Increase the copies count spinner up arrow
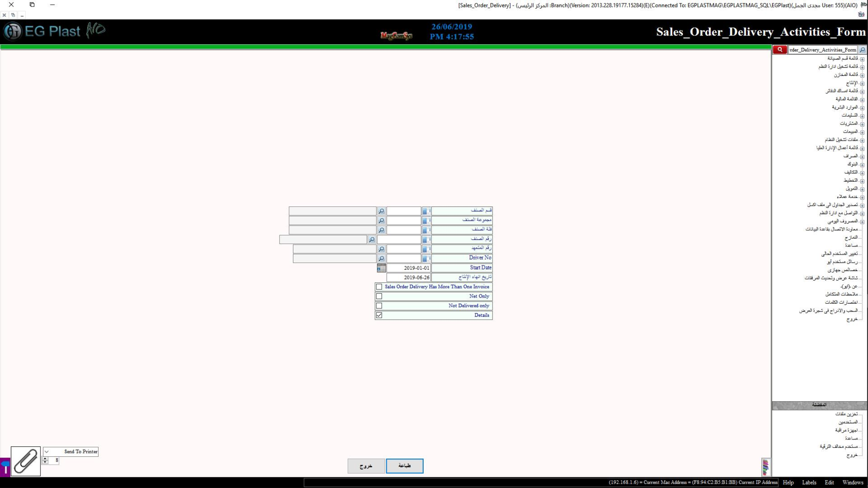 point(45,459)
